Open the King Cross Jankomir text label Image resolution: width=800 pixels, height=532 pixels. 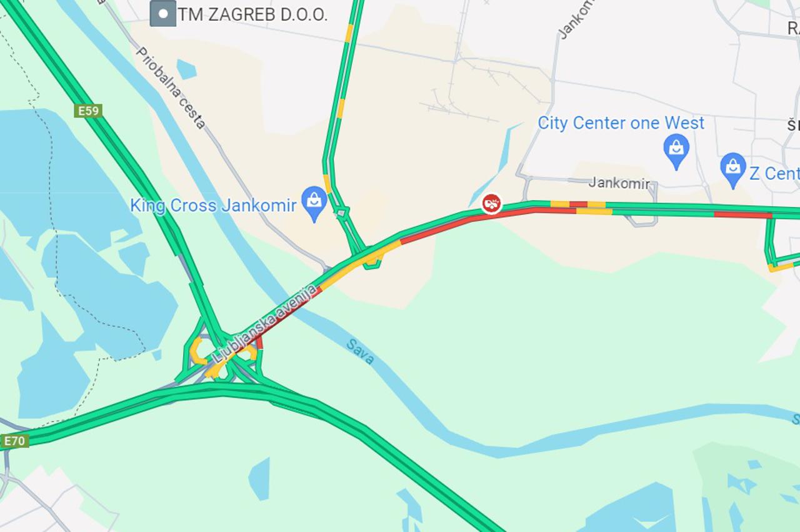(x=213, y=205)
